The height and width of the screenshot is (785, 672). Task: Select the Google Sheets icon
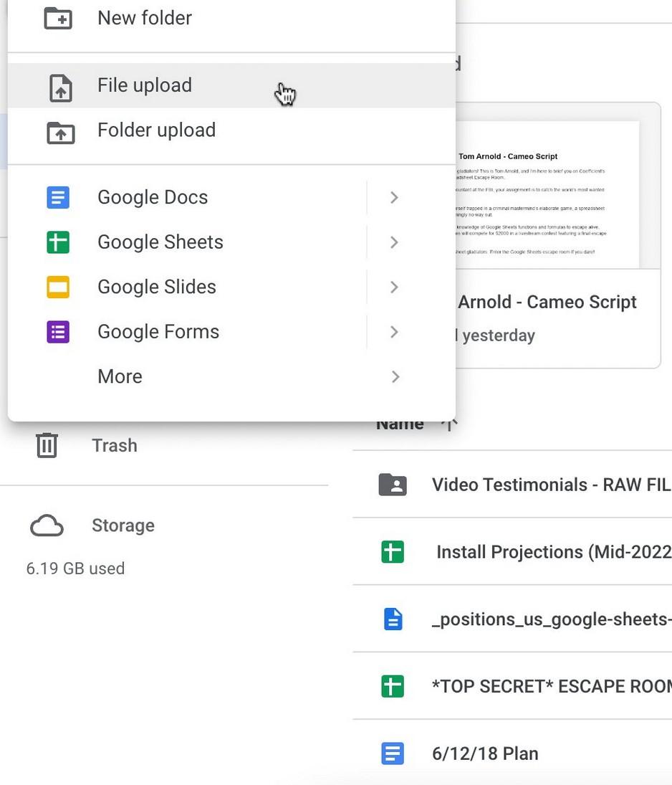pos(57,241)
